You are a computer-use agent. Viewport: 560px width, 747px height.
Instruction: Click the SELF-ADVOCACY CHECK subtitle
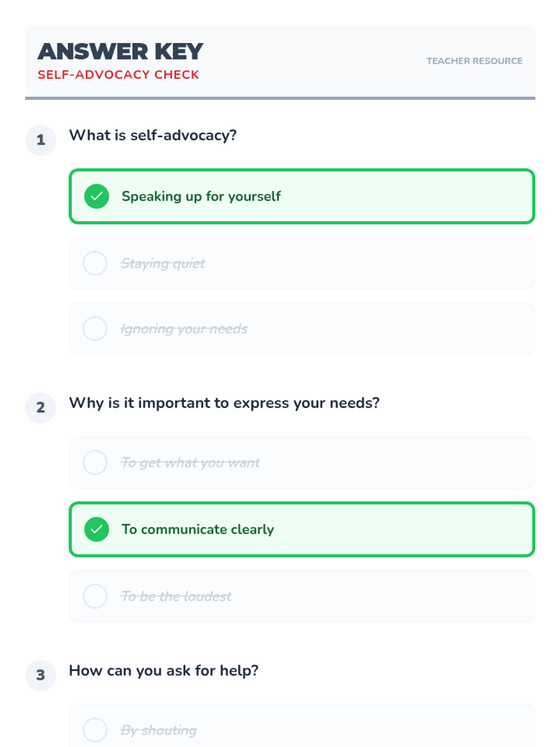click(119, 75)
